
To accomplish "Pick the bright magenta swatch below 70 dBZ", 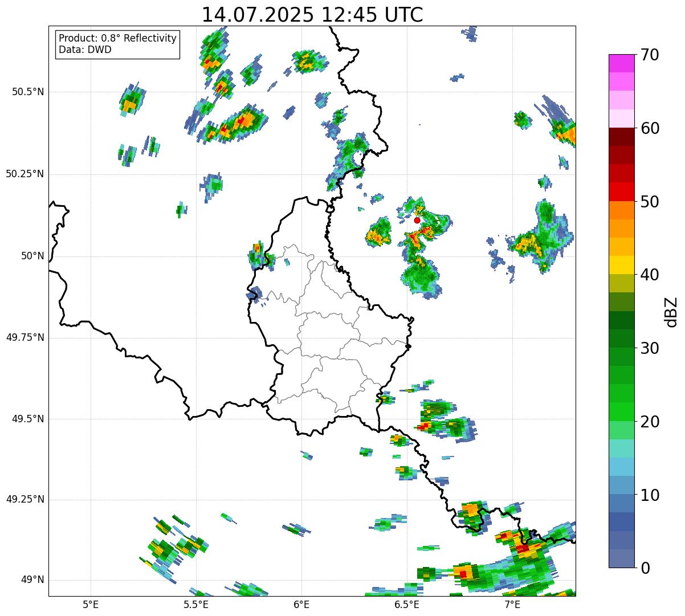I will (x=621, y=63).
